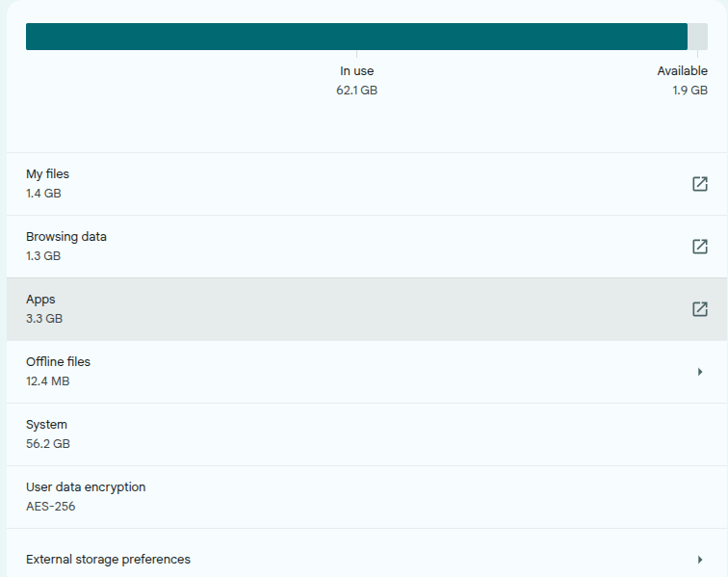
Task: Click the 62.1 GB in use value
Action: point(356,91)
